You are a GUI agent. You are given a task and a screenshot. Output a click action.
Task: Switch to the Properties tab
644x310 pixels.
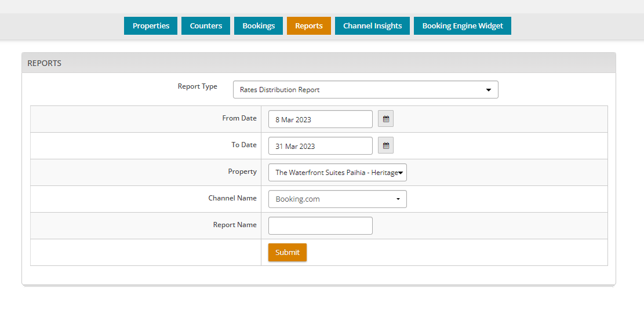pos(151,26)
